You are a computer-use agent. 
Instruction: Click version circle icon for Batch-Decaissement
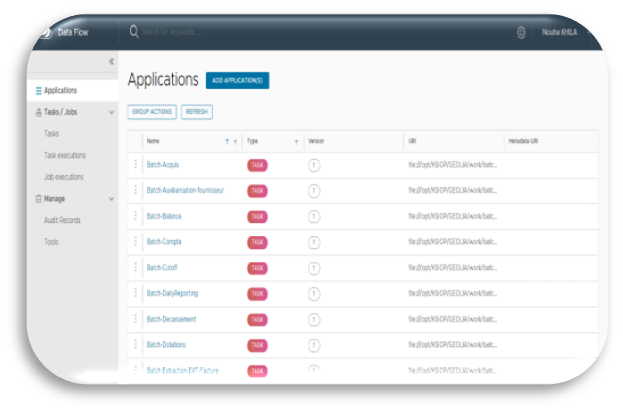tap(314, 319)
